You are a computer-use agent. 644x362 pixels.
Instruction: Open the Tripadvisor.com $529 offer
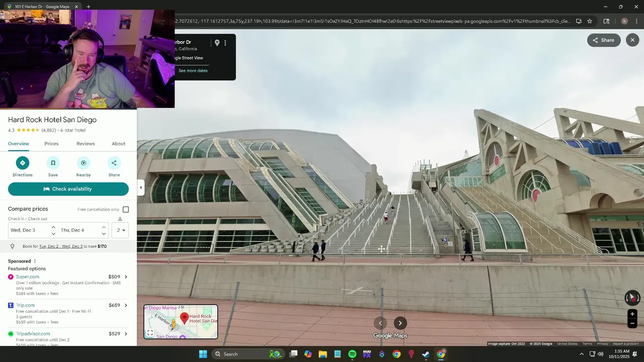tap(68, 338)
